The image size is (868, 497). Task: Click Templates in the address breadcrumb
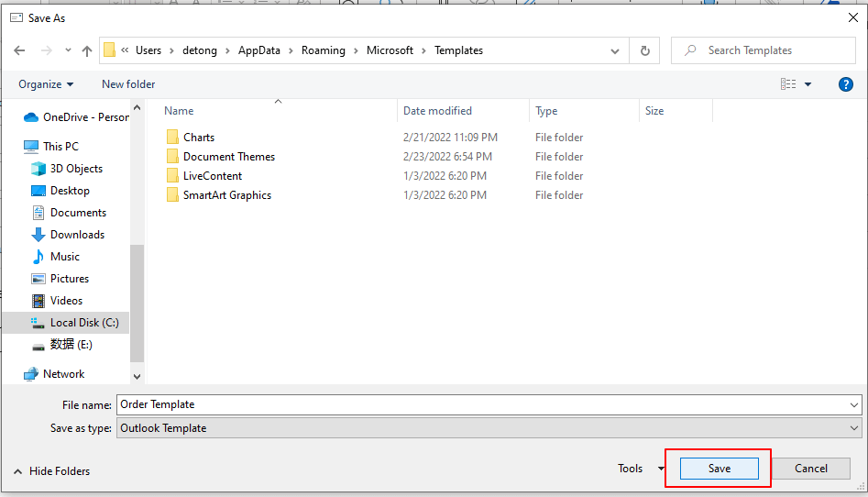[x=458, y=50]
